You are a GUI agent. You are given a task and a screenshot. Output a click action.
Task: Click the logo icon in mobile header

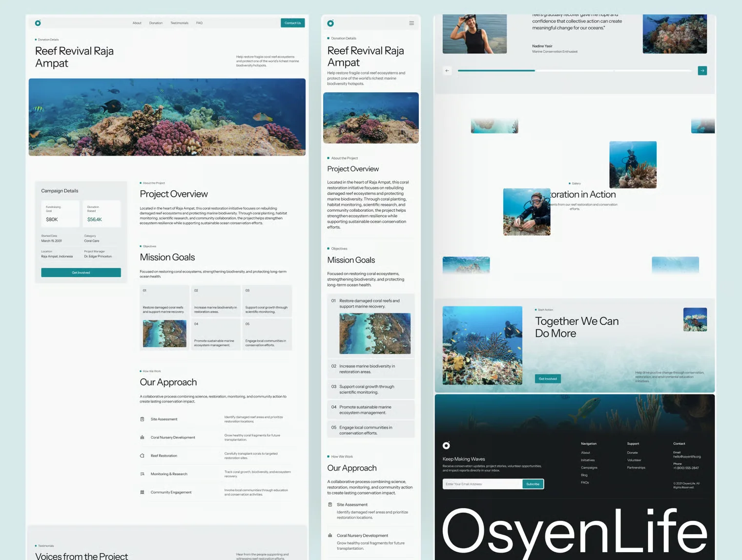tap(330, 23)
